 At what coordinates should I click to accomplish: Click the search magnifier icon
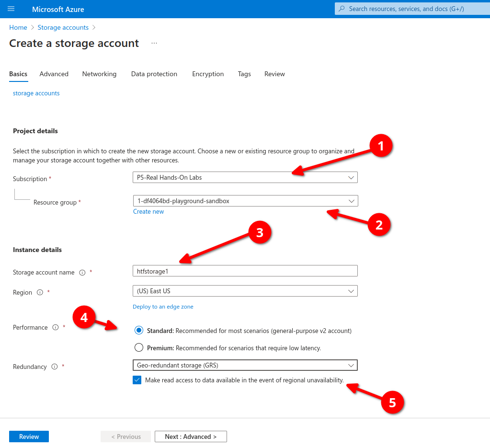coord(342,9)
